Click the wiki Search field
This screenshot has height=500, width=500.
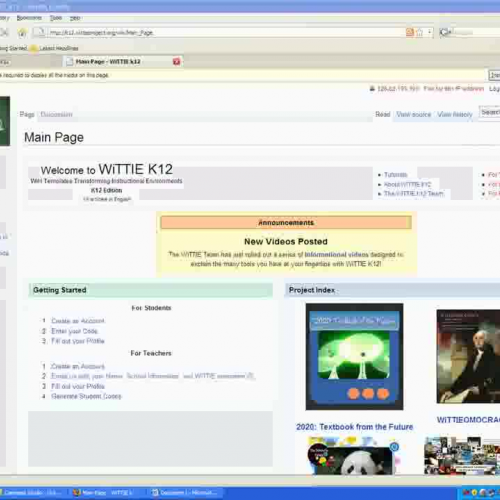click(x=489, y=112)
